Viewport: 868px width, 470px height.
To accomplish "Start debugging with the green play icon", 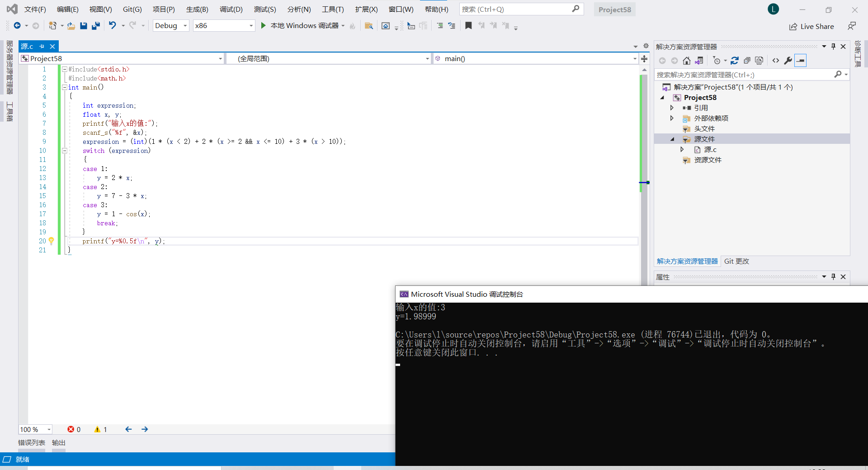I will point(263,26).
